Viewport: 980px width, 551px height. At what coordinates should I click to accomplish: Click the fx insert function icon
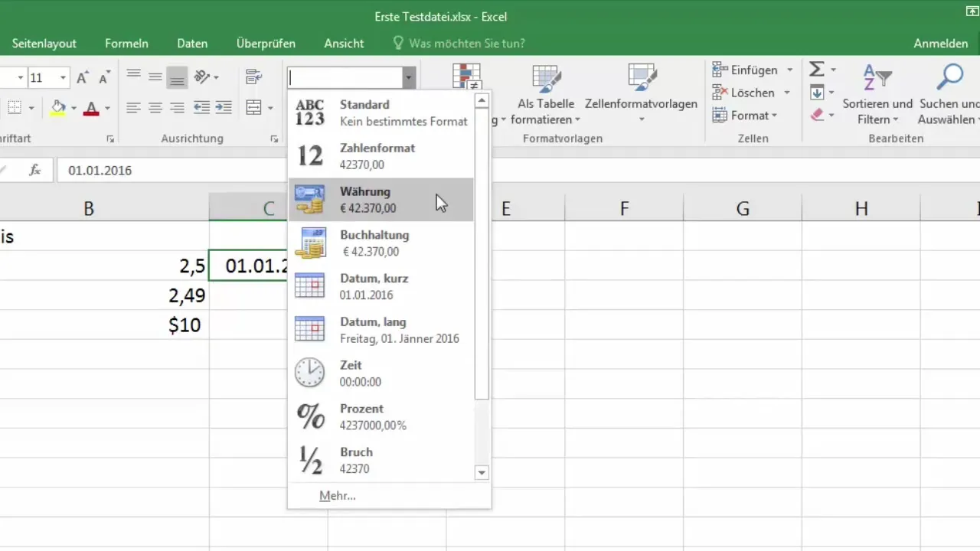click(x=34, y=171)
